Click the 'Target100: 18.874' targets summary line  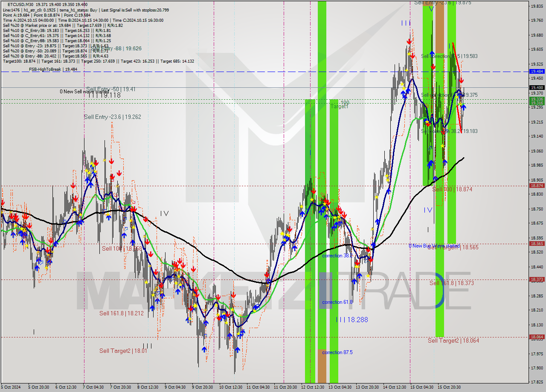tap(99, 61)
